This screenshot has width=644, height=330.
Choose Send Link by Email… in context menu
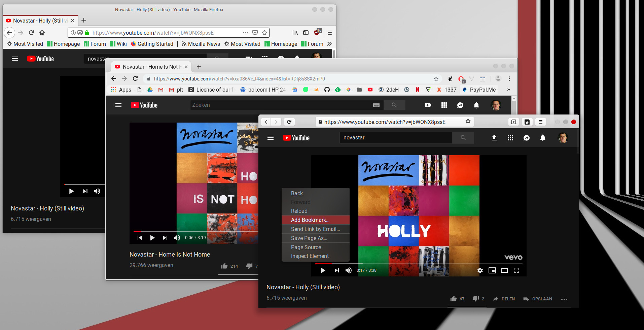[x=316, y=229]
